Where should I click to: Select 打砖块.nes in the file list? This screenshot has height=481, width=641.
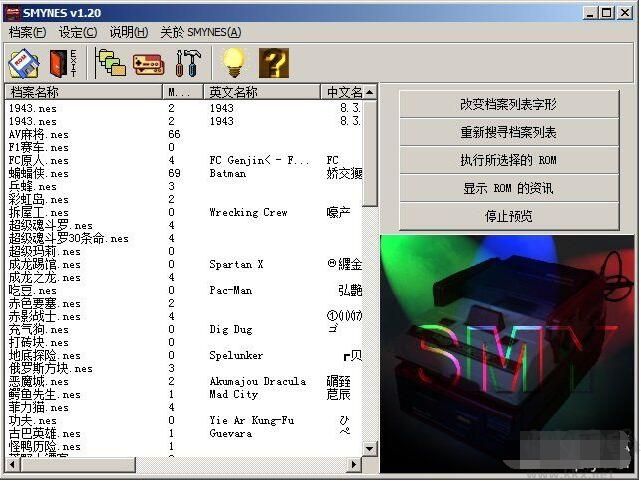pyautogui.click(x=38, y=343)
